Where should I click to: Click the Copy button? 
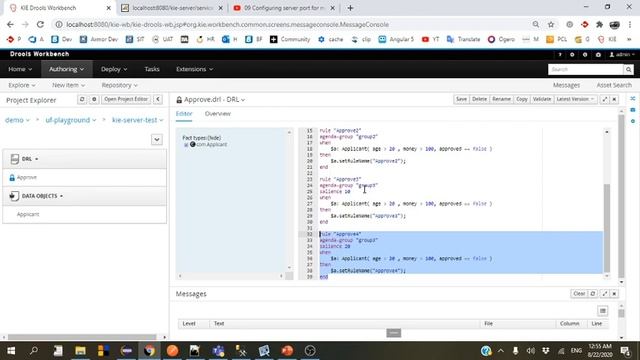[522, 99]
